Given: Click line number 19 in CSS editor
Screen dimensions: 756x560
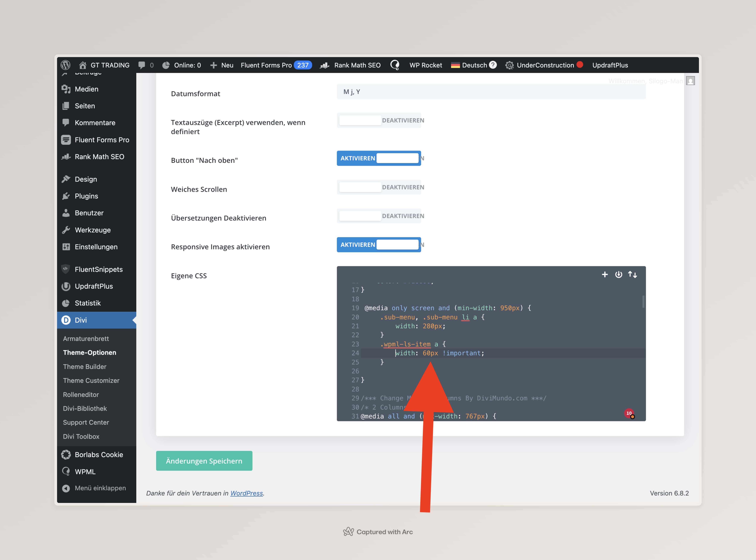Looking at the screenshot, I should click(355, 308).
